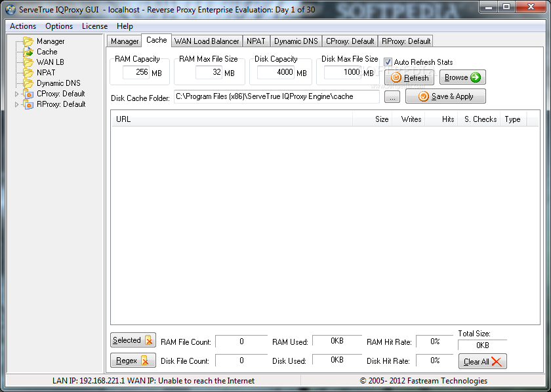This screenshot has height=392, width=551.
Task: Click the Dynamic DNS folder icon
Action: coord(28,84)
